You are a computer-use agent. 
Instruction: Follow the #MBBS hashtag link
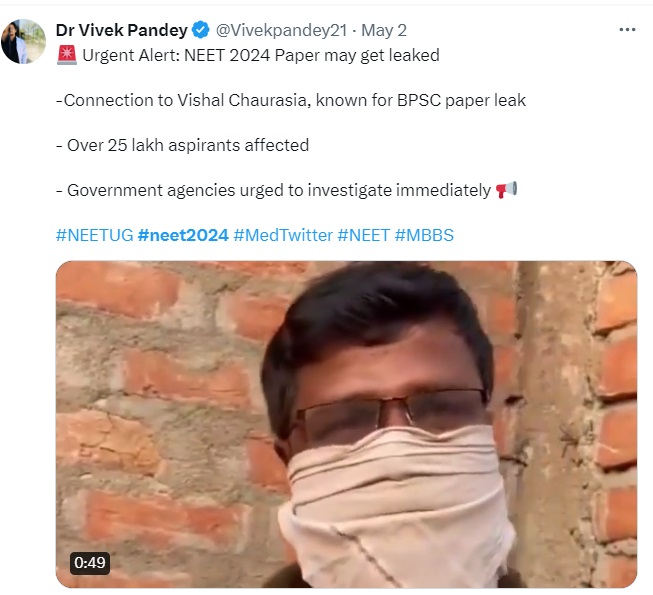[x=426, y=235]
